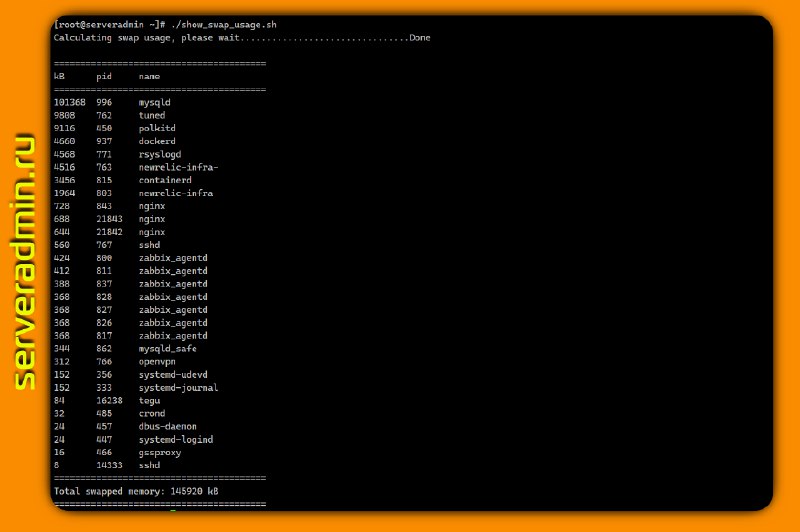Select 'zabbix_agentd' in the pid 800 row

[173, 259]
